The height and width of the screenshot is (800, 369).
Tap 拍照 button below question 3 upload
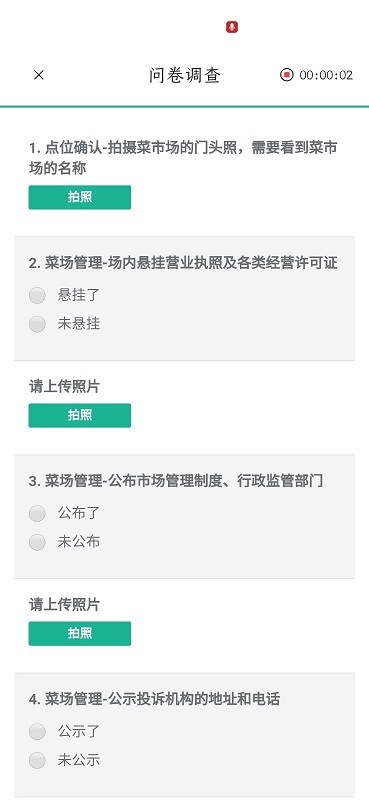click(x=80, y=634)
